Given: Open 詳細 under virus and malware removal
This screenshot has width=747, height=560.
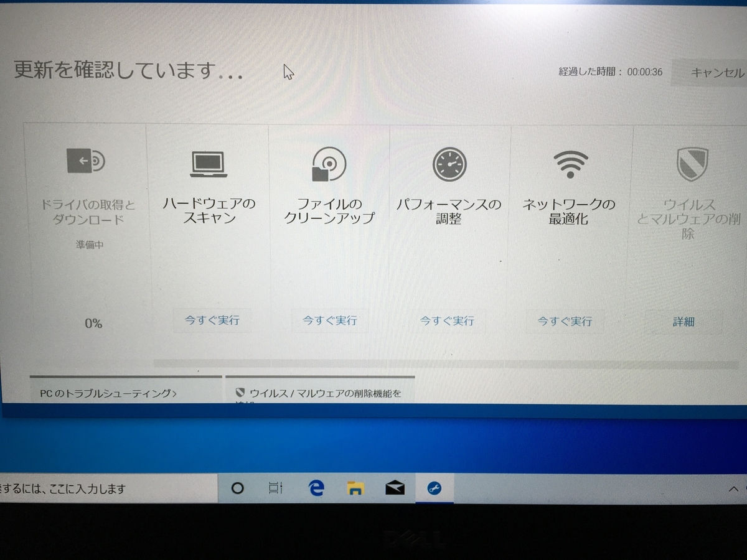Looking at the screenshot, I should tap(684, 323).
